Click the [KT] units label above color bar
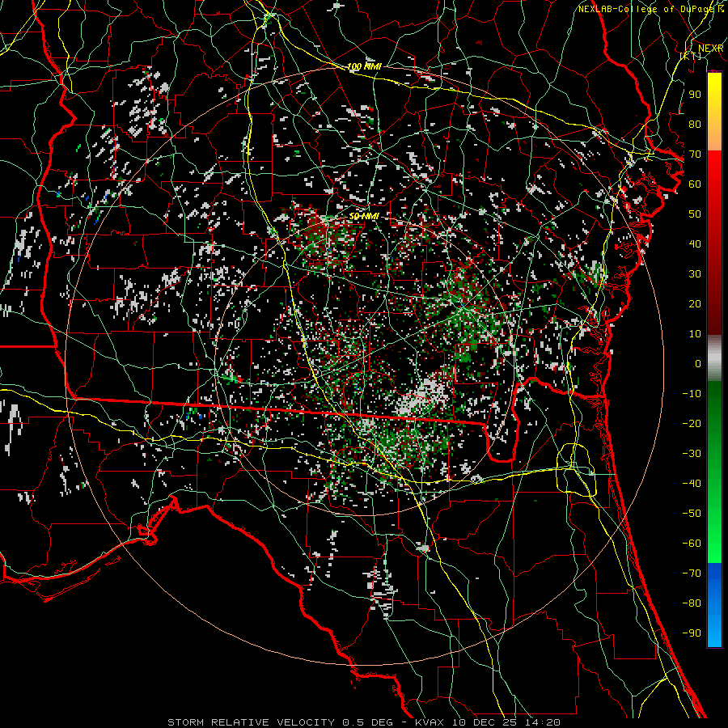728x728 pixels. coord(692,56)
